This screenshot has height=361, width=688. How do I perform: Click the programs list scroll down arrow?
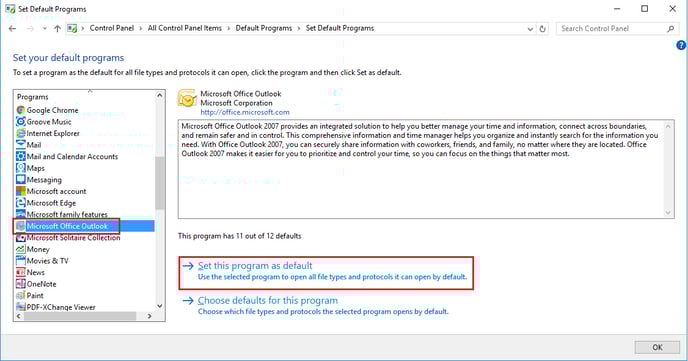click(160, 306)
